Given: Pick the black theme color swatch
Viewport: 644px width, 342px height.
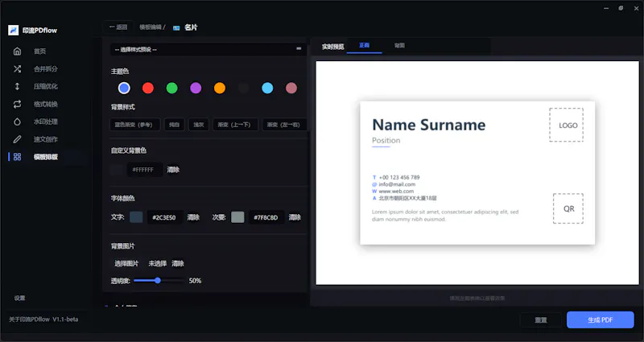Looking at the screenshot, I should [x=244, y=88].
